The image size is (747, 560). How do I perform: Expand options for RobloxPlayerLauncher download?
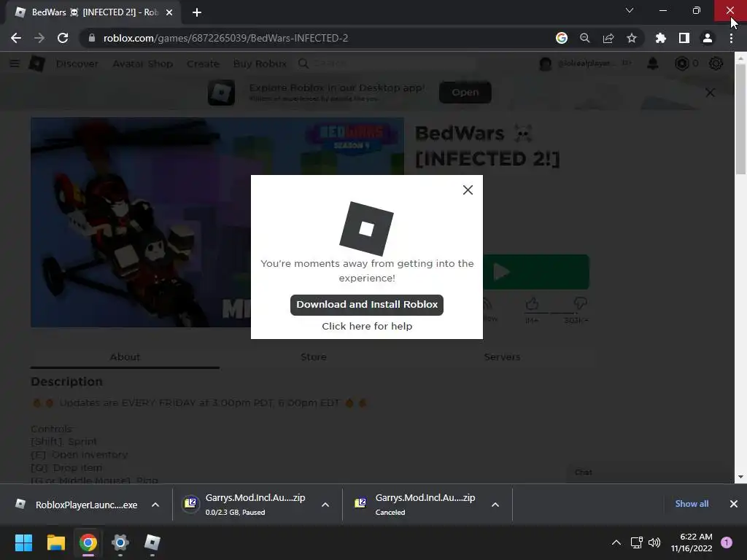click(155, 505)
